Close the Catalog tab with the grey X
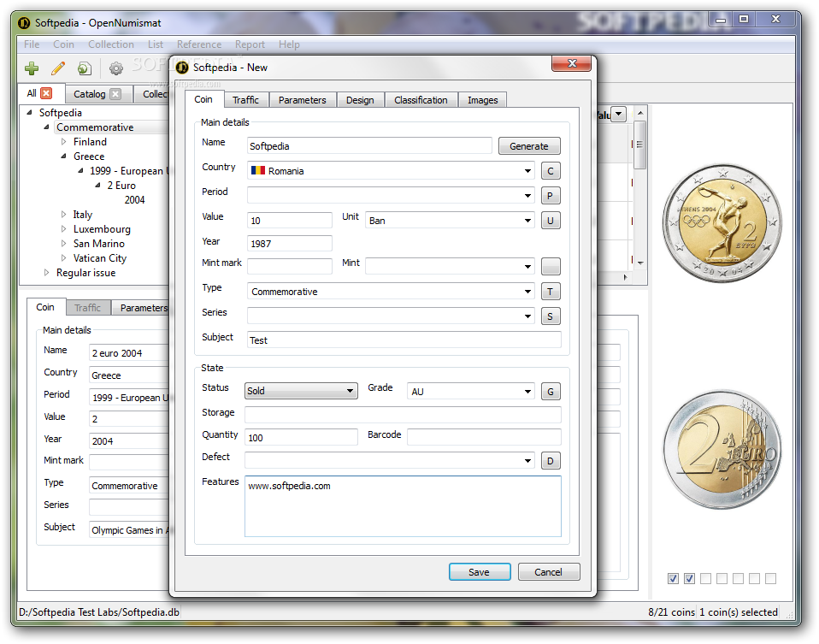 (x=116, y=93)
